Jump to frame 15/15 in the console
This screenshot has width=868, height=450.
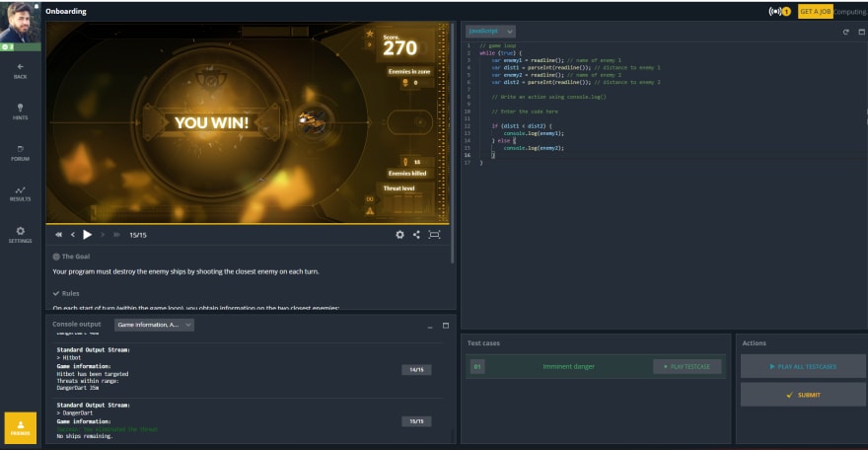[416, 421]
